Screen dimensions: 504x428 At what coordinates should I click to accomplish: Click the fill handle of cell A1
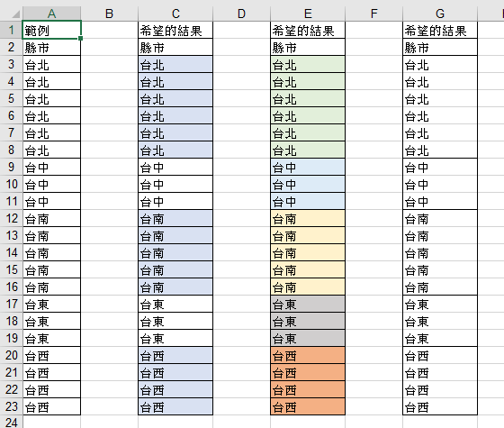click(80, 38)
